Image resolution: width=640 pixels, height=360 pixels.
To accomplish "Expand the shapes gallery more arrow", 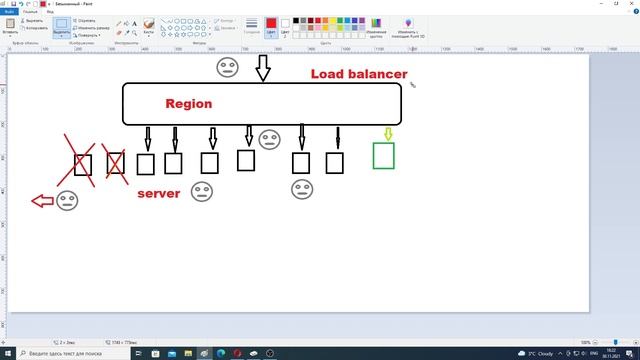I will point(210,35).
